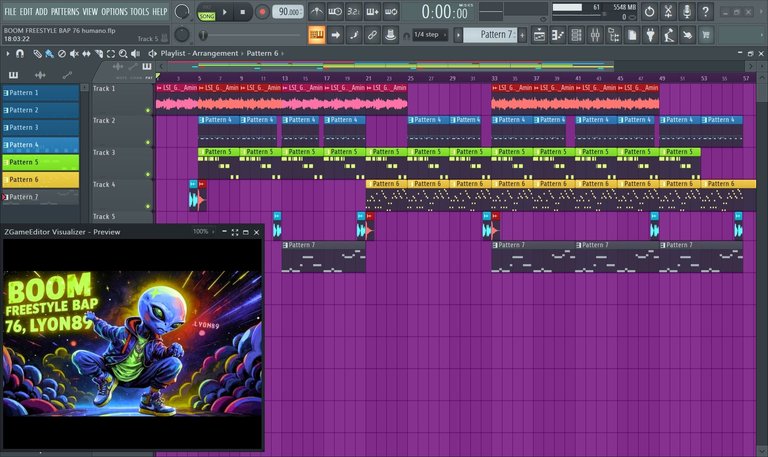Viewport: 768px width, 457px height.
Task: Click the ZGameEditor preview 100% zoom dropdown
Action: [203, 232]
